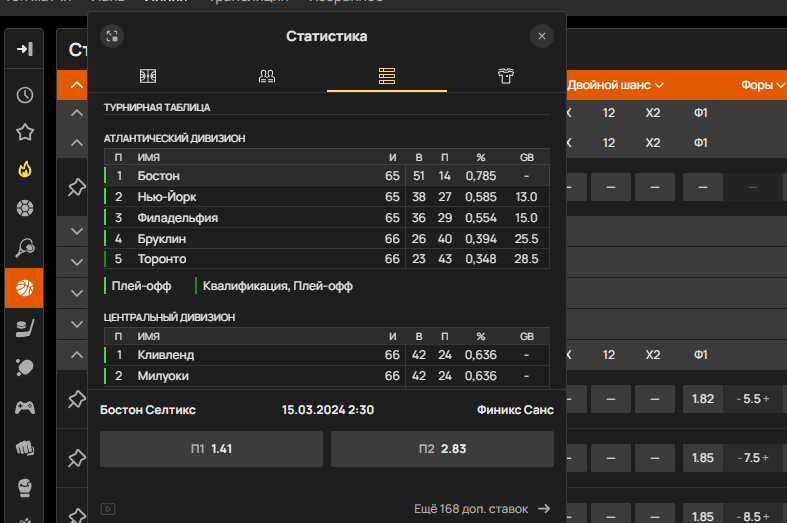Open Двойной шанс dropdown

pyautogui.click(x=615, y=85)
